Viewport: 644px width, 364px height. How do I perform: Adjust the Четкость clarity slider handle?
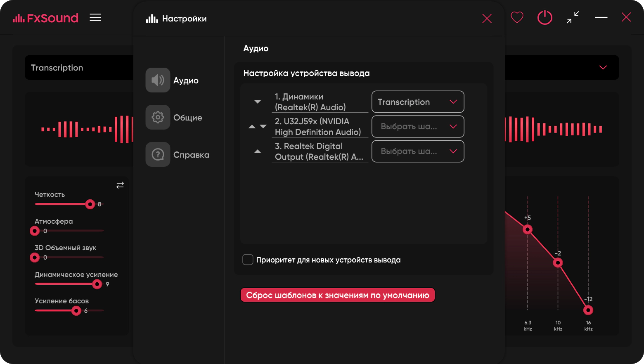pos(90,204)
